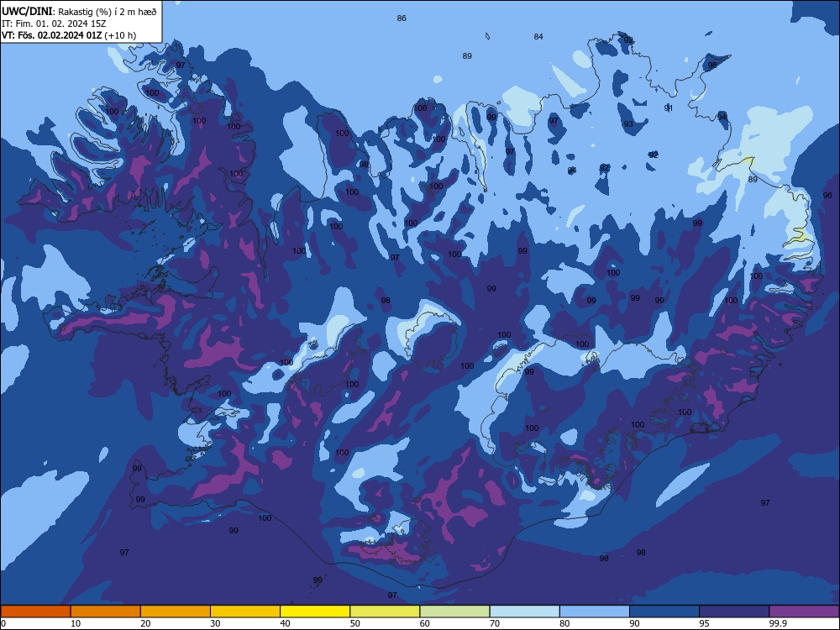The height and width of the screenshot is (630, 840).
Task: Click the dark indigo 95-99.9 legend swatch
Action: pos(734,612)
